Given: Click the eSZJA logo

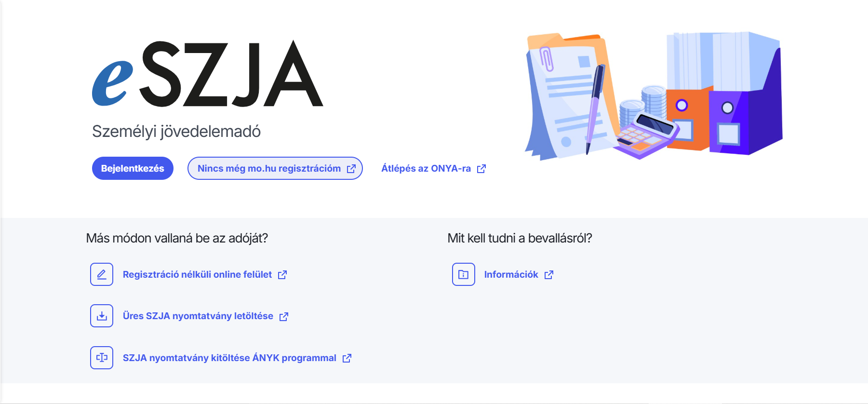Looking at the screenshot, I should [208, 73].
